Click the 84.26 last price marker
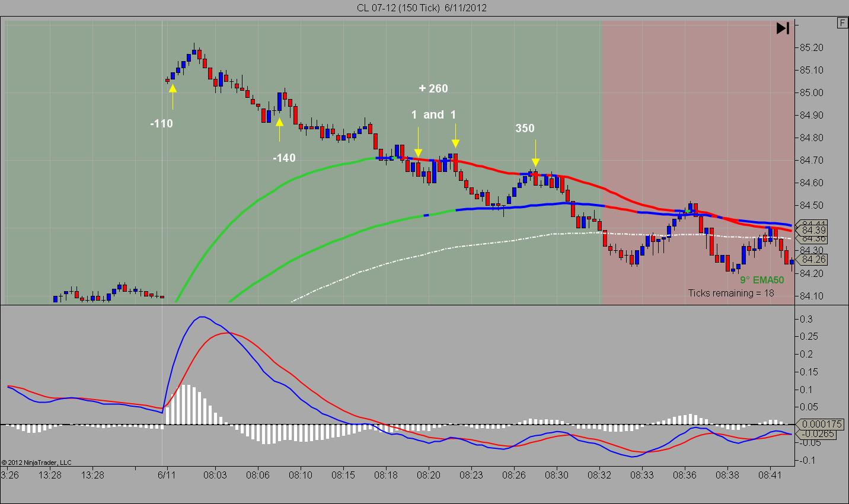The width and height of the screenshot is (849, 504). click(813, 260)
